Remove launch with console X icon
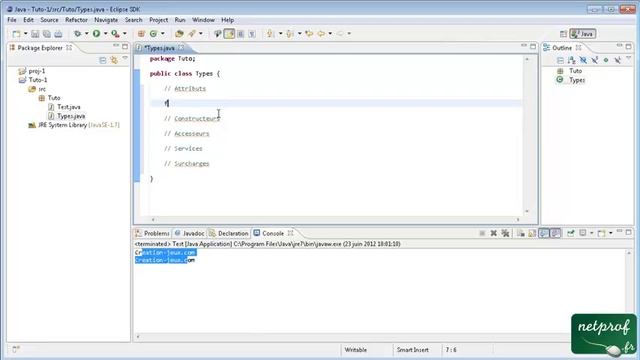The width and height of the screenshot is (640, 360). (x=493, y=233)
